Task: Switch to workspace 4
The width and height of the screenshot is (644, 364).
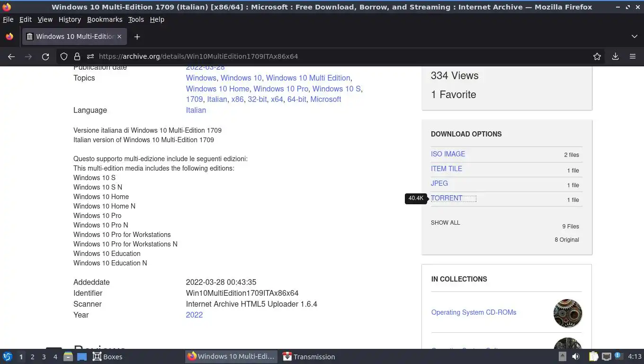Action: [x=55, y=357]
